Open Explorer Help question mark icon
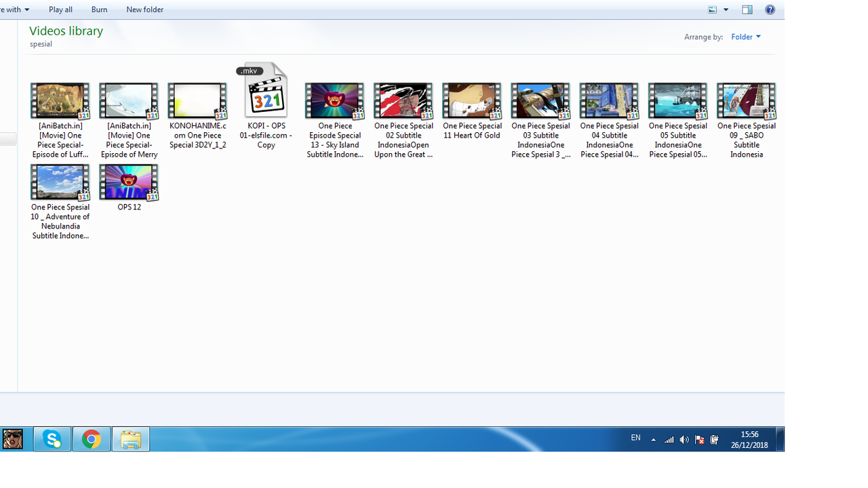Image resolution: width=868 pixels, height=488 pixels. pos(770,9)
